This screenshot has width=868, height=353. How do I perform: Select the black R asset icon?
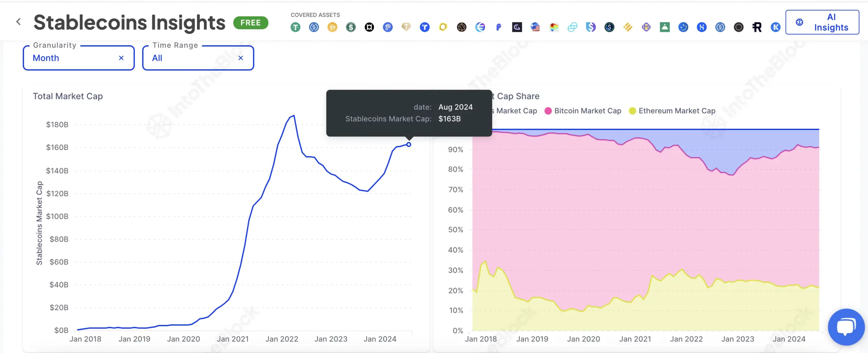point(757,27)
